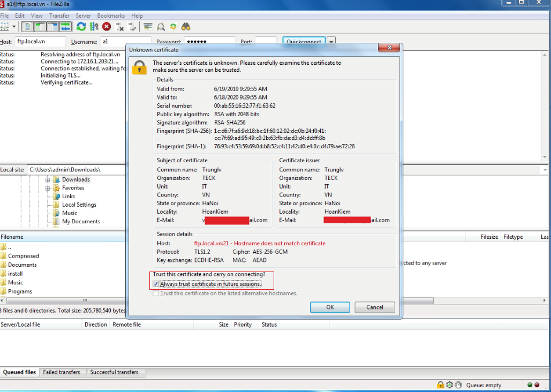Select the Programs folder in file list
The height and width of the screenshot is (392, 551).
click(20, 291)
